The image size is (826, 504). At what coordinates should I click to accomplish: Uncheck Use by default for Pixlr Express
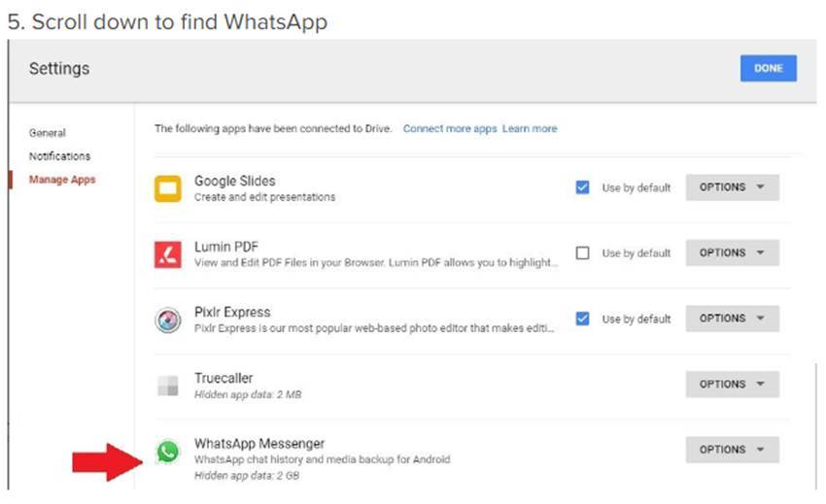click(x=583, y=319)
